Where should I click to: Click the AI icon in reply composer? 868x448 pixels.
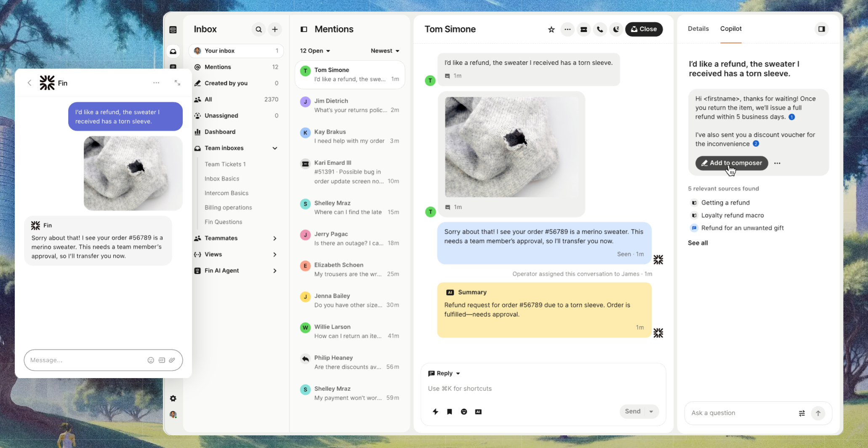(x=478, y=412)
